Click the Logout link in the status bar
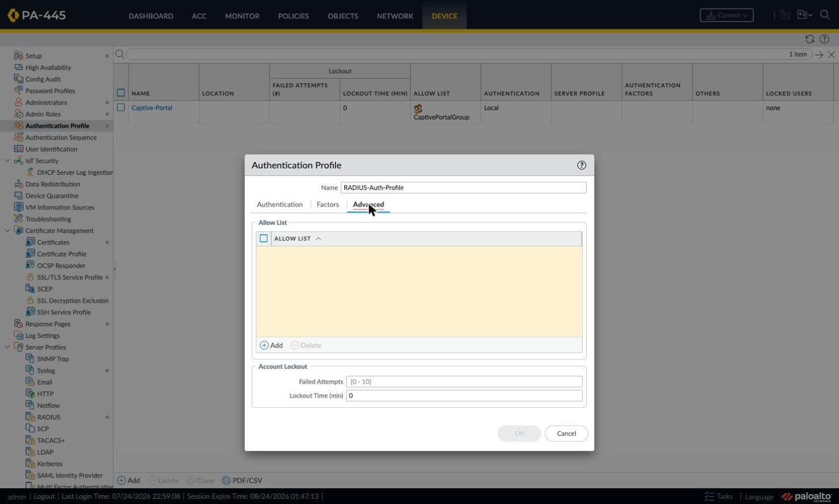This screenshot has height=504, width=839. click(x=44, y=496)
